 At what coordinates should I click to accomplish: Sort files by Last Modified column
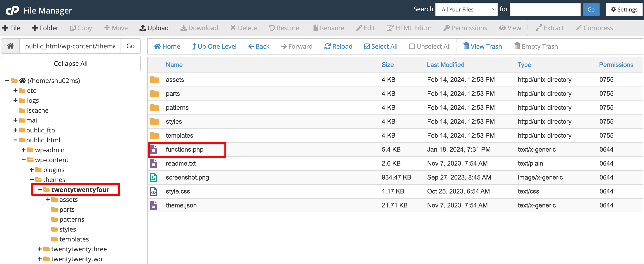[x=445, y=65]
